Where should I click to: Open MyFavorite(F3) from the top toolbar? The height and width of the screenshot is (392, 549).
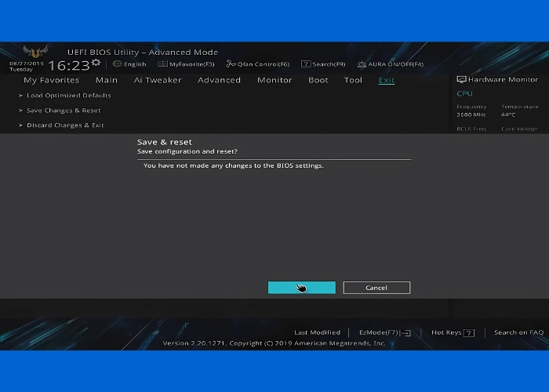(162, 64)
